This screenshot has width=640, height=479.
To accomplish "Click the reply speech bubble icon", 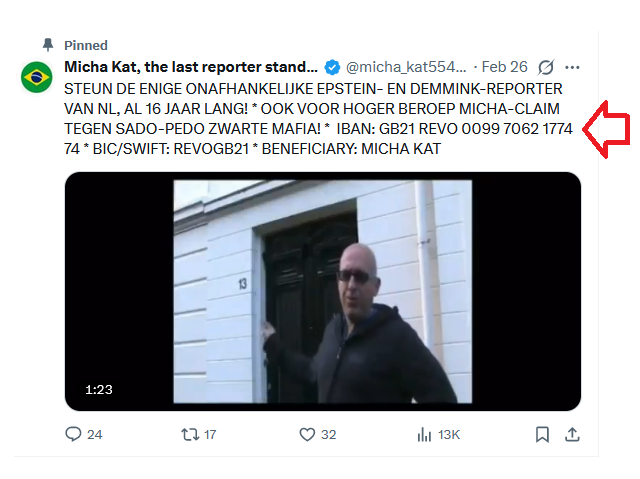I will (73, 434).
